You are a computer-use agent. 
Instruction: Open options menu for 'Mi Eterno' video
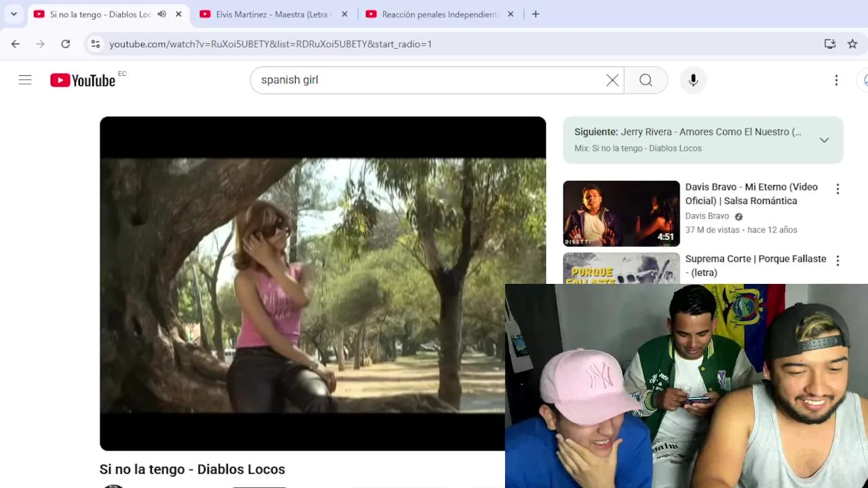[x=837, y=189]
